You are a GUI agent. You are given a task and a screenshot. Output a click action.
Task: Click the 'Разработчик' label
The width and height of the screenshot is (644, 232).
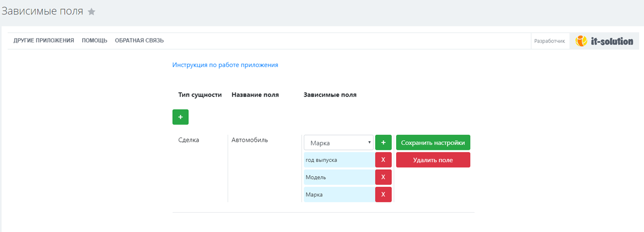550,41
